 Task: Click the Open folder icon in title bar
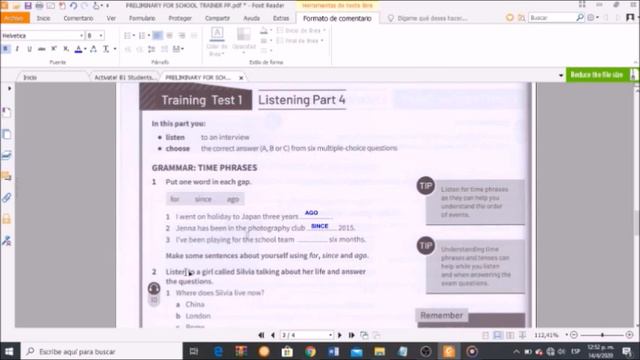(x=16, y=6)
